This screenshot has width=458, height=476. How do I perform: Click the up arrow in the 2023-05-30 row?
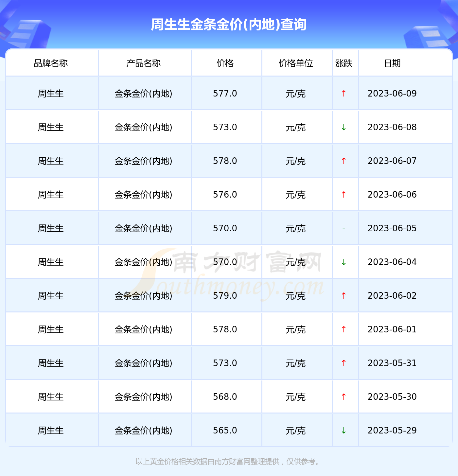[x=343, y=397]
